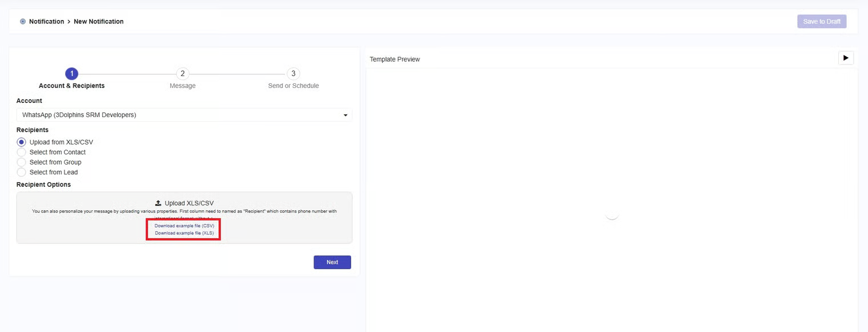Viewport: 868px width, 332px height.
Task: Click the Notification breadcrumb circle icon
Action: (23, 22)
